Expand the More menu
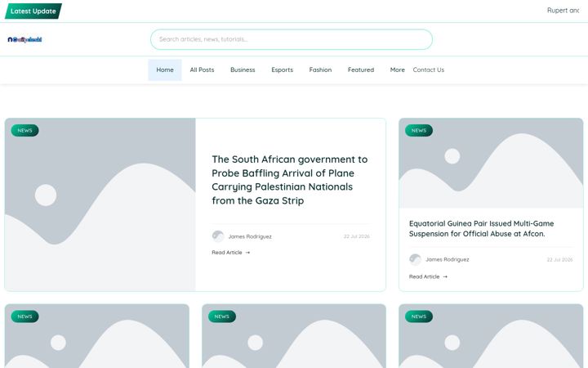This screenshot has height=368, width=588. pyautogui.click(x=398, y=70)
